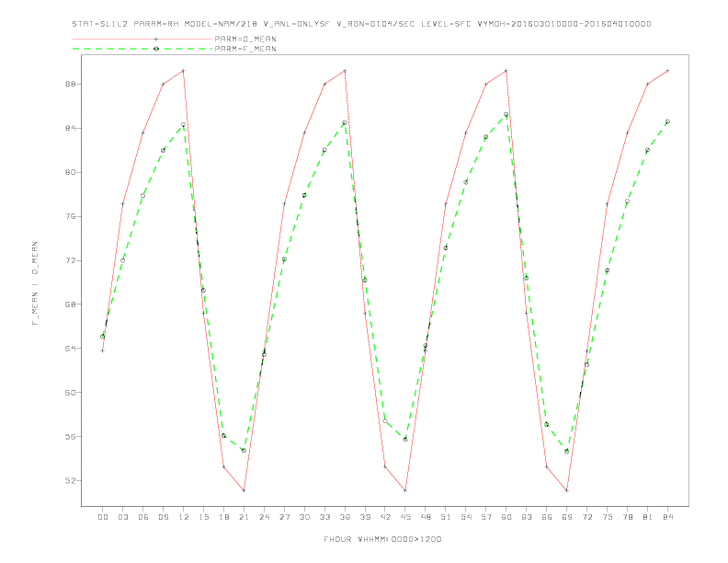Screen dimensions: 728x563
Task: Click the red O_MEAN peak marker at hour 12
Action: point(184,71)
